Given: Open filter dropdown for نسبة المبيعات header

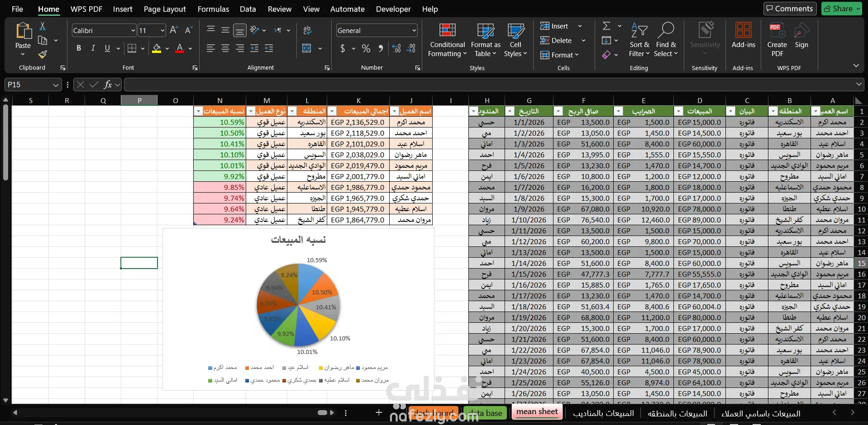Looking at the screenshot, I should pyautogui.click(x=198, y=111).
